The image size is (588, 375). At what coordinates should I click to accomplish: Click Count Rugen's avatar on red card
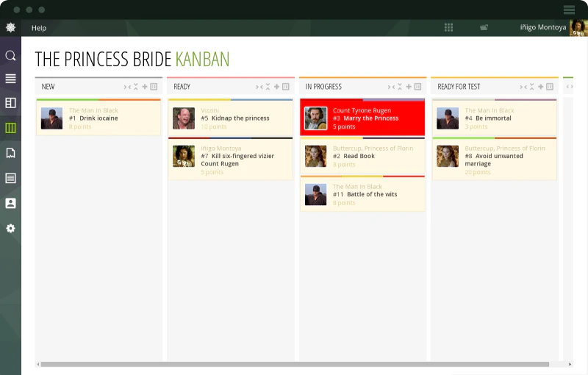pyautogui.click(x=316, y=118)
